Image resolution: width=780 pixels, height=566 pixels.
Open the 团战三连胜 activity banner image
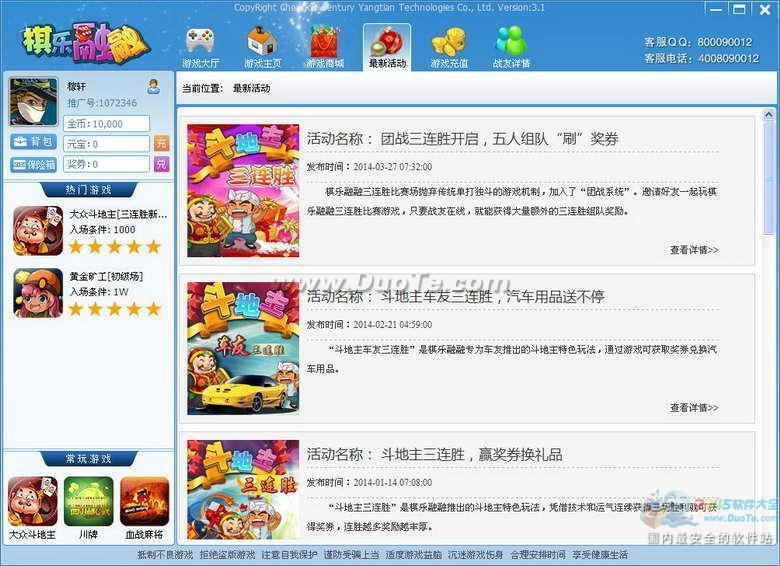tap(243, 190)
